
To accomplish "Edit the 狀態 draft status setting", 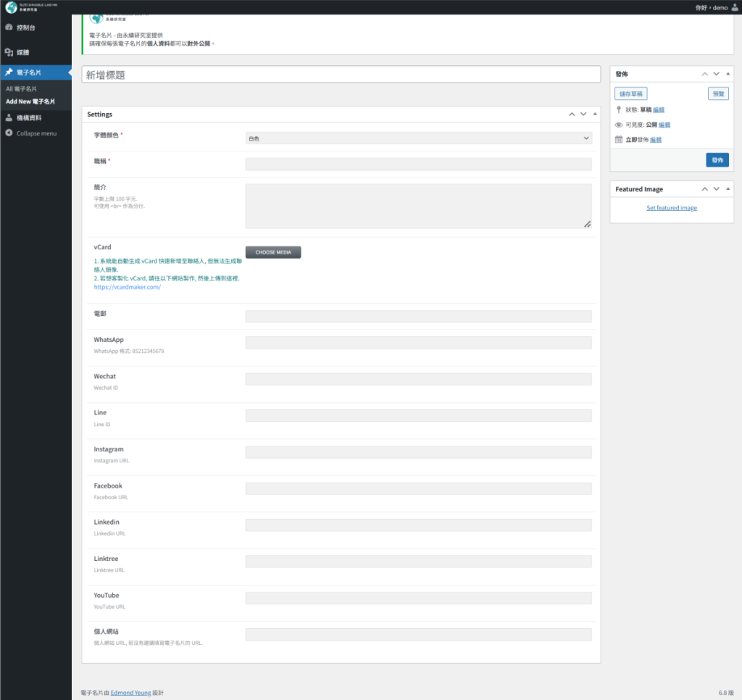I will pos(659,109).
